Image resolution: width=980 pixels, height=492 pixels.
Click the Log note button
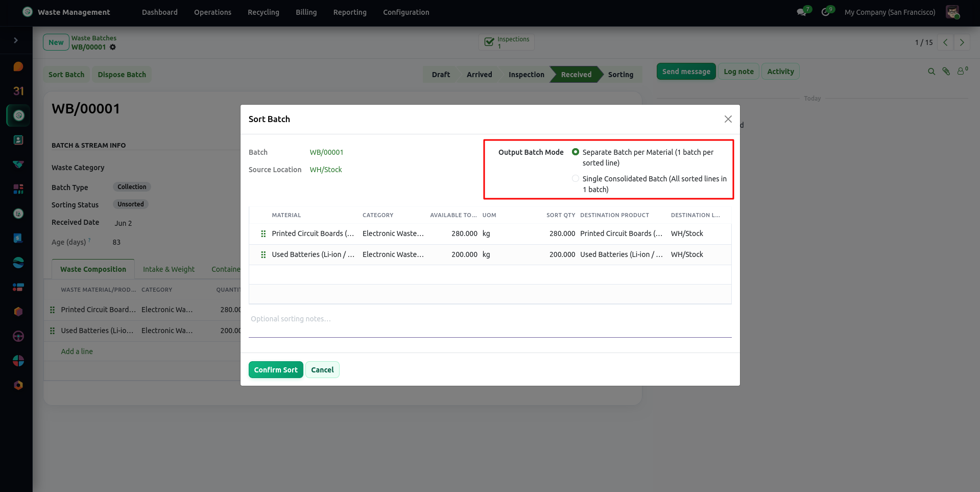pyautogui.click(x=738, y=72)
